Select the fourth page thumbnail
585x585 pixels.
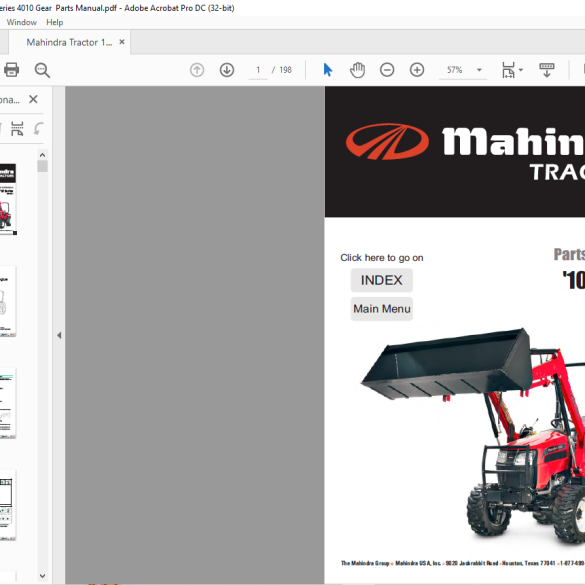(8, 505)
